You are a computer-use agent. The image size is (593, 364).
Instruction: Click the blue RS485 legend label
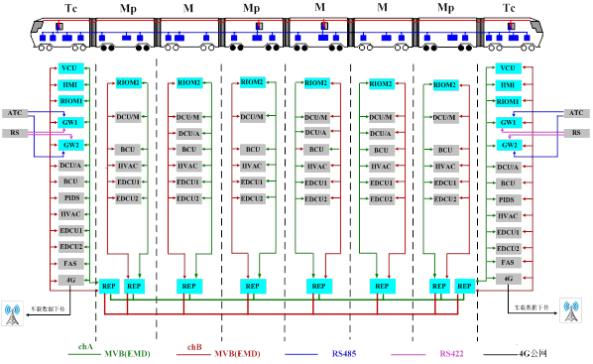coord(344,354)
